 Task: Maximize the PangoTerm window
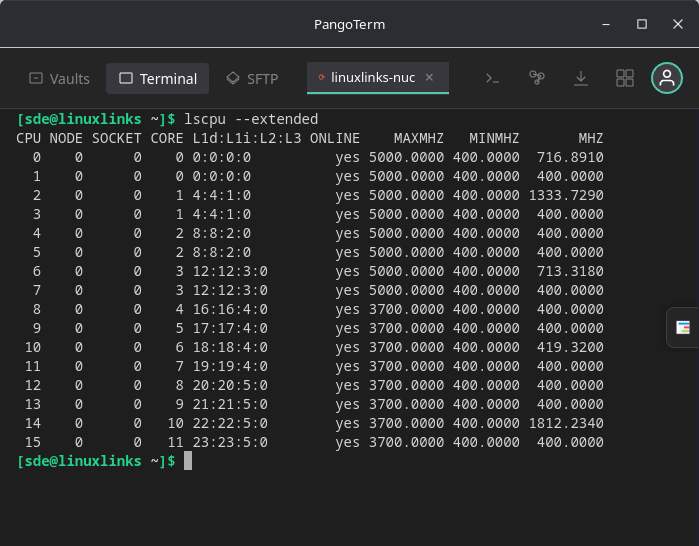pyautogui.click(x=642, y=24)
